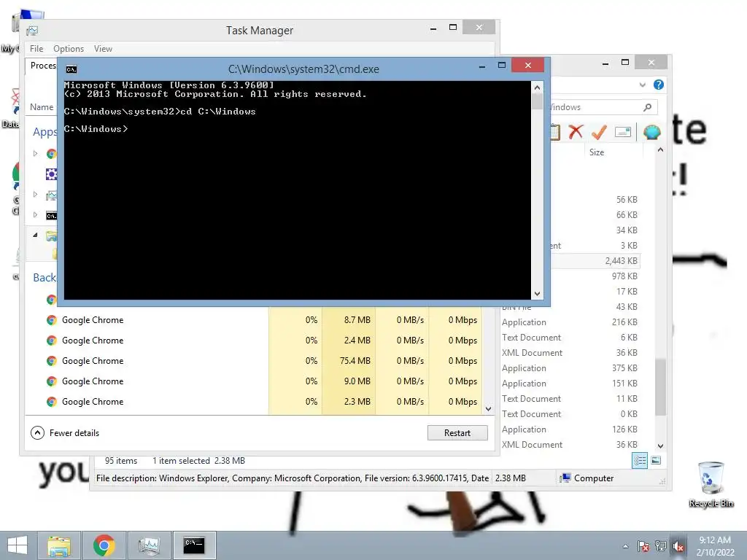Open Explorer help via blue question mark

[x=659, y=85]
